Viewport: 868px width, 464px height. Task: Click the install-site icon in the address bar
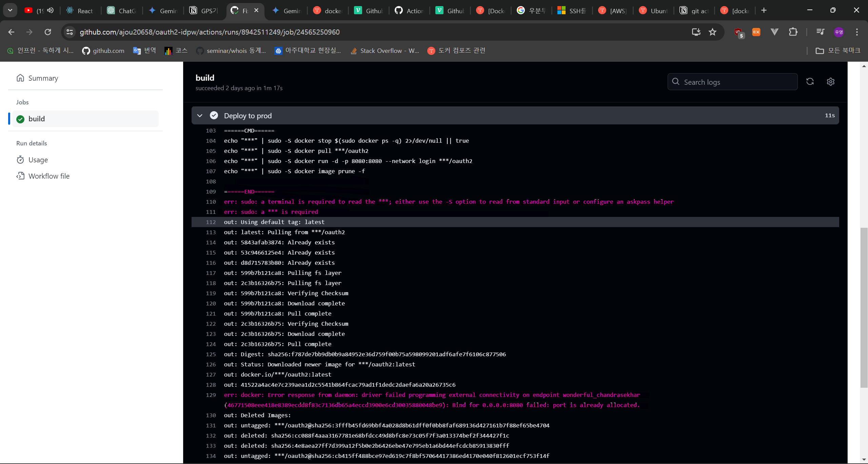(x=696, y=32)
